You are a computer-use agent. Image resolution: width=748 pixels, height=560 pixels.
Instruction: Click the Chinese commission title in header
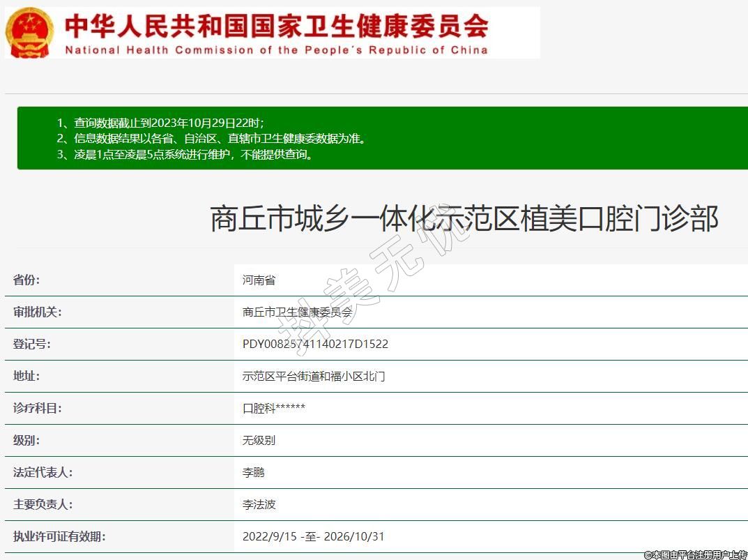[276, 25]
